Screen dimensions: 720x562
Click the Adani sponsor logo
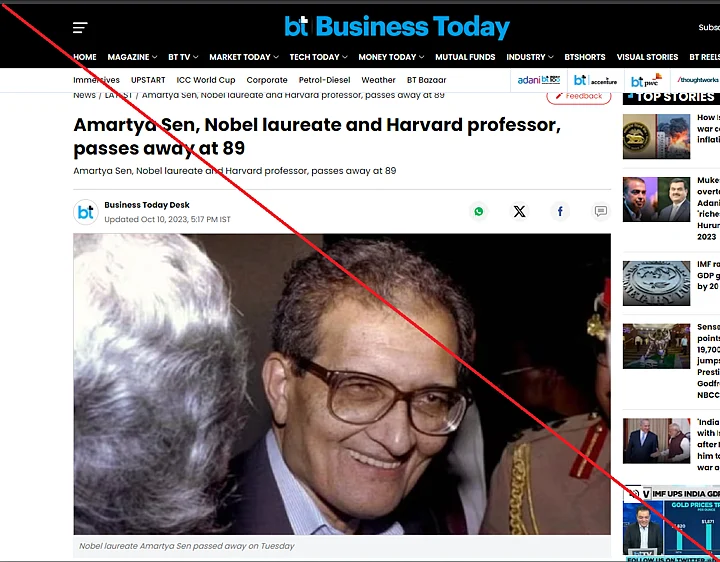(x=538, y=80)
